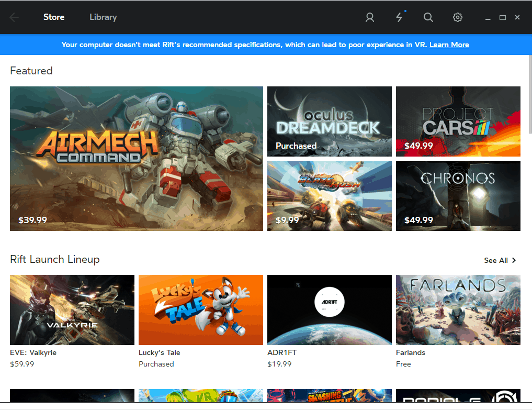Click the Free label under Farlands
Image resolution: width=532 pixels, height=410 pixels.
click(x=403, y=364)
